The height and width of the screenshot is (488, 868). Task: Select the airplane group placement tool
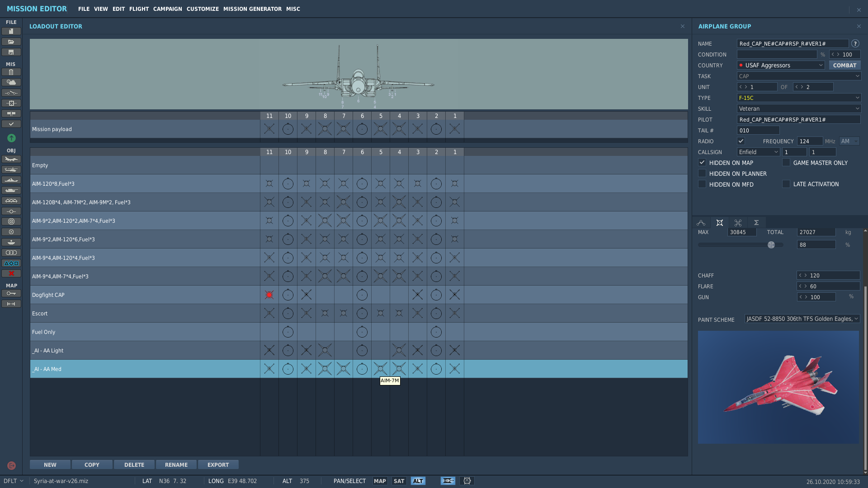pyautogui.click(x=11, y=159)
